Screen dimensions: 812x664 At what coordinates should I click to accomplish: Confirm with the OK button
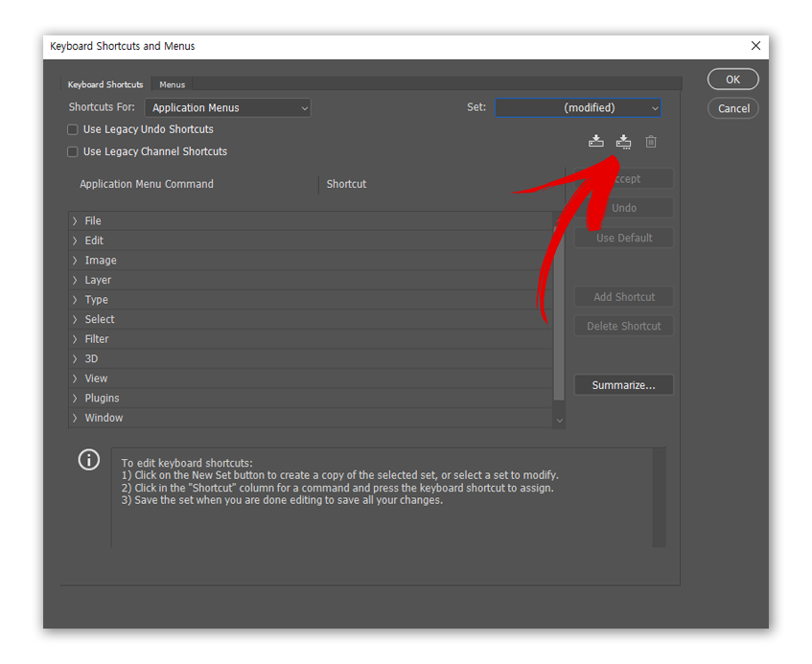[732, 80]
